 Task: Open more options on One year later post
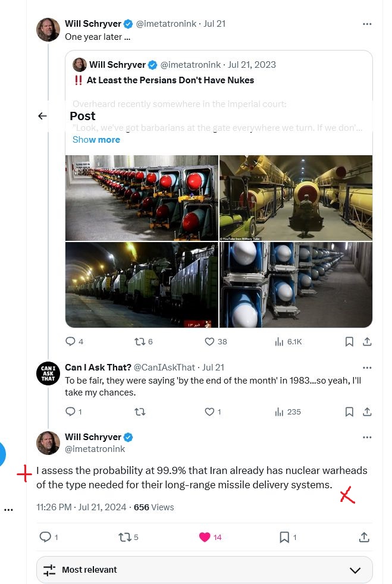[x=367, y=24]
